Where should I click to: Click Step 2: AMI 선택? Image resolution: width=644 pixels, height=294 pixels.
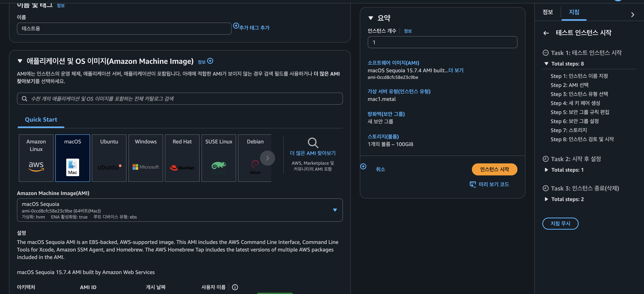click(x=569, y=85)
